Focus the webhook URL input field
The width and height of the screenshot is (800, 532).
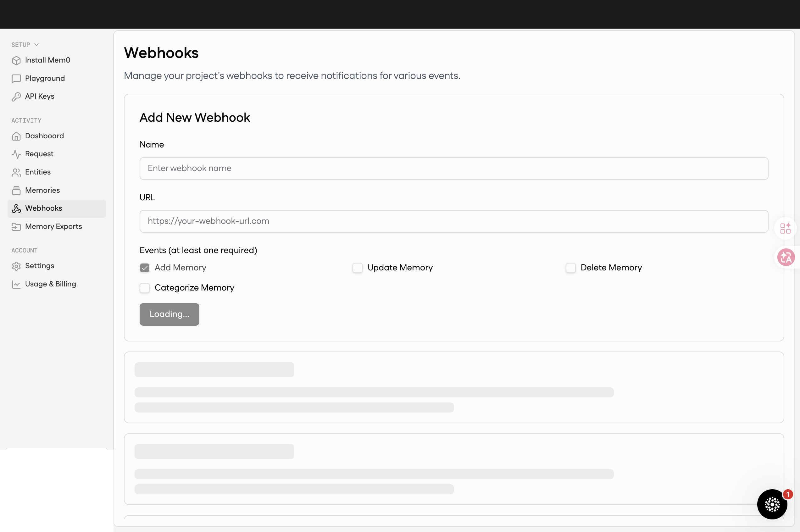pyautogui.click(x=454, y=221)
